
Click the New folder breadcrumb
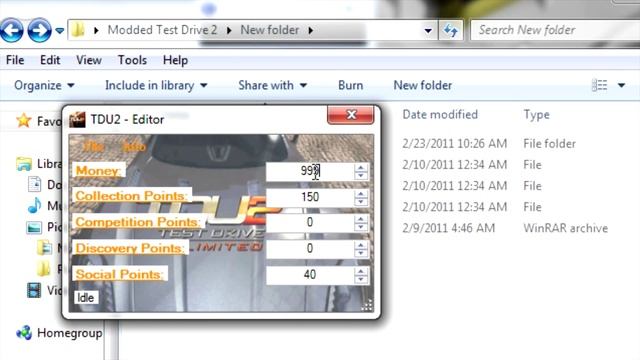(270, 30)
